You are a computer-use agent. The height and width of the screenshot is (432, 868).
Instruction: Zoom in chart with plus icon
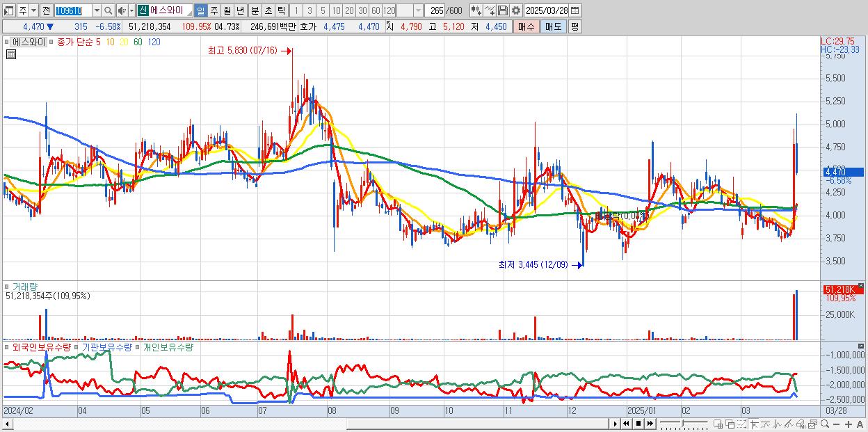pyautogui.click(x=848, y=424)
